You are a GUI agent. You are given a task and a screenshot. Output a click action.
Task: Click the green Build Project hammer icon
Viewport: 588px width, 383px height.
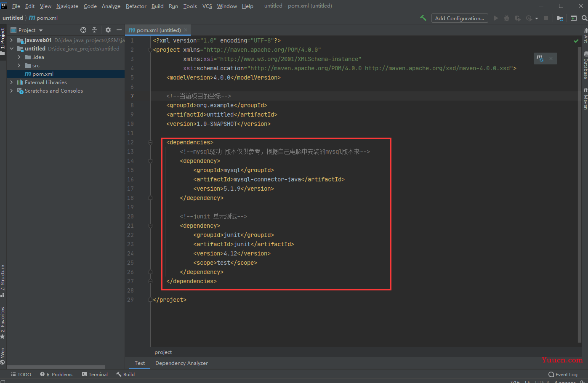pyautogui.click(x=423, y=18)
